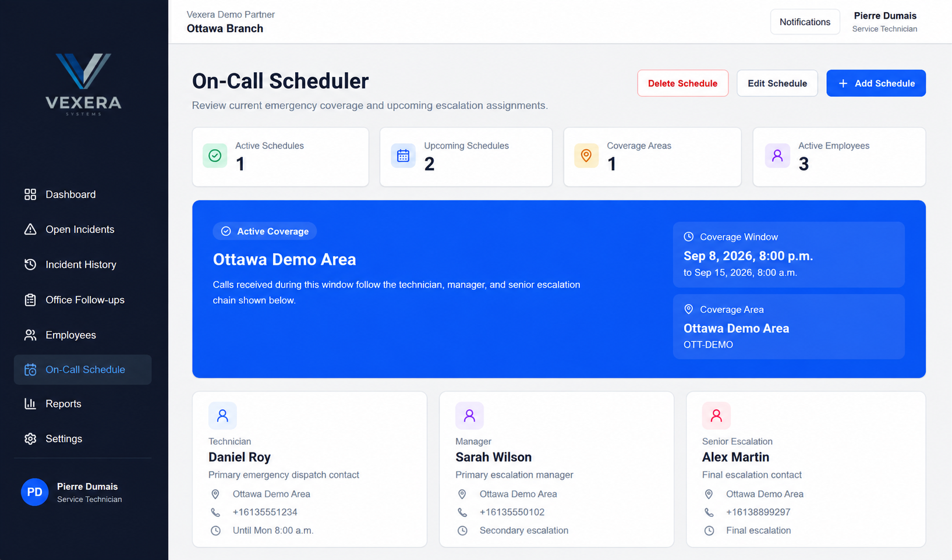952x560 pixels.
Task: Click the Technician card person icon
Action: pyautogui.click(x=222, y=416)
